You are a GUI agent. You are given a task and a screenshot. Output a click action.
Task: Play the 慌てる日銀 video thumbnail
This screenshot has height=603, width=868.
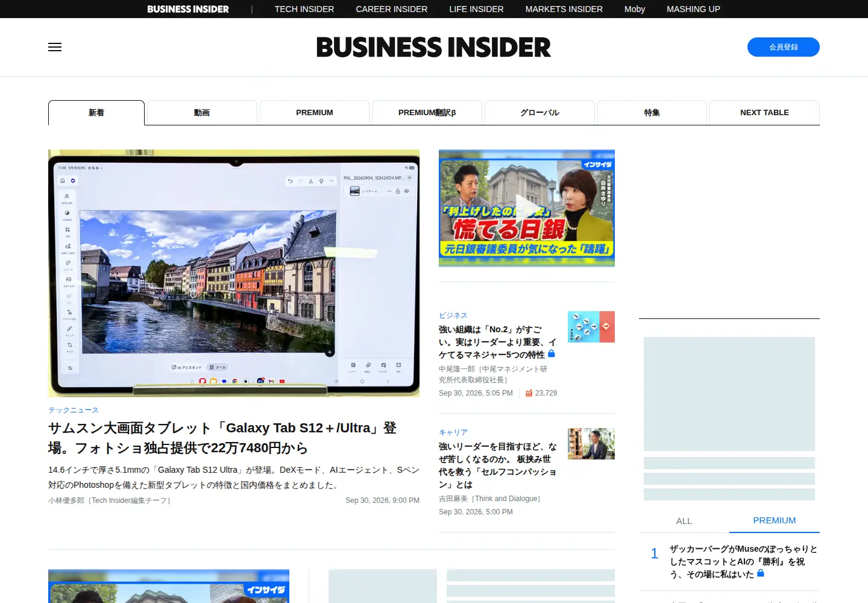click(527, 208)
